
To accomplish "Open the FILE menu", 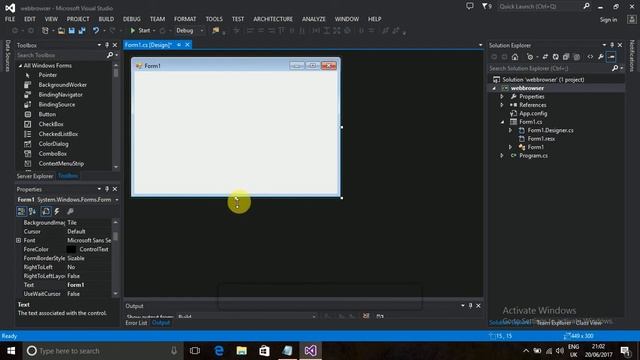I will tap(10, 19).
